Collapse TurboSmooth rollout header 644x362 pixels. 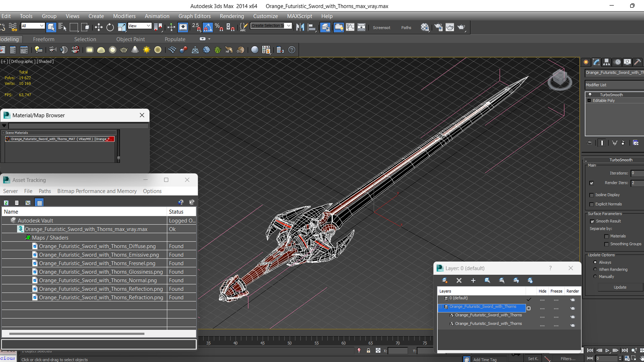tap(614, 160)
